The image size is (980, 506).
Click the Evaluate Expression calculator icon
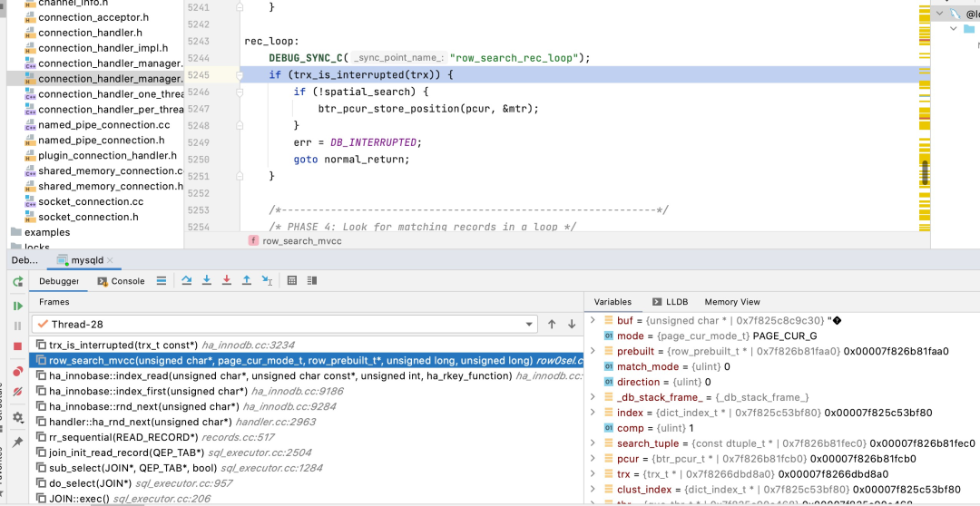pyautogui.click(x=291, y=280)
